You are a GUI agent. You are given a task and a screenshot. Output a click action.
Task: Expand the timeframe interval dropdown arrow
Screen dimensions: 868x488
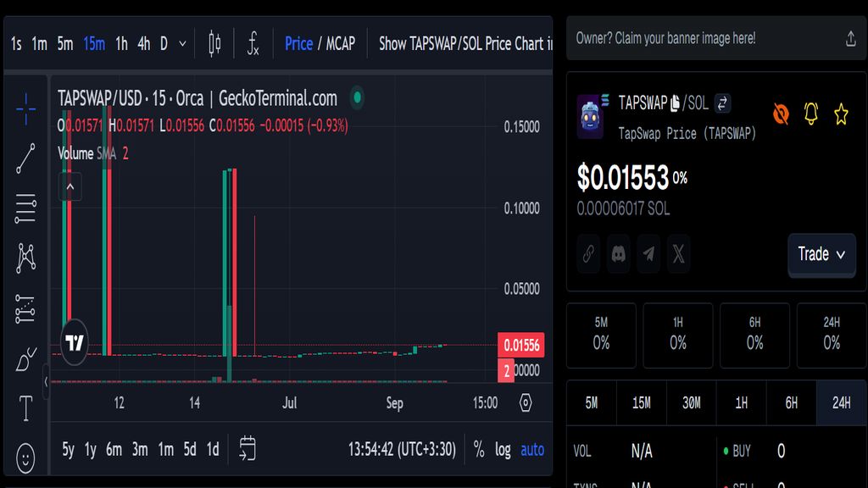pos(183,44)
